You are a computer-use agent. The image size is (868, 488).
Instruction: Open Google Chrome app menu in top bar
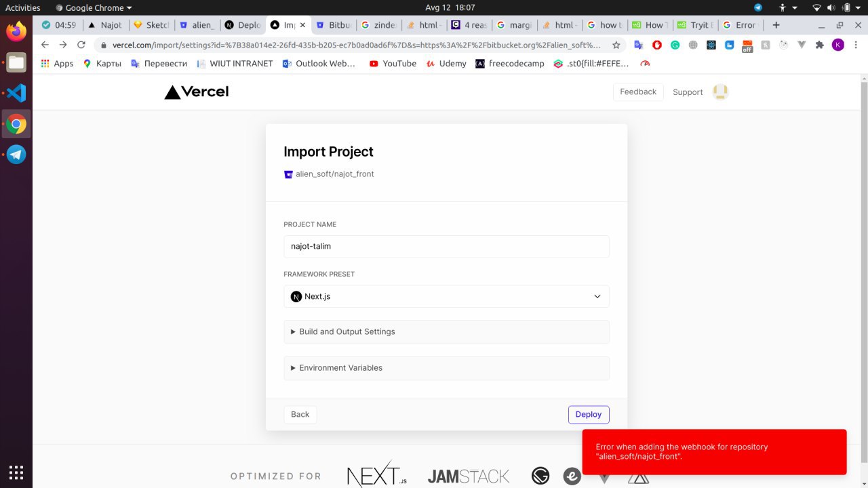pyautogui.click(x=94, y=7)
